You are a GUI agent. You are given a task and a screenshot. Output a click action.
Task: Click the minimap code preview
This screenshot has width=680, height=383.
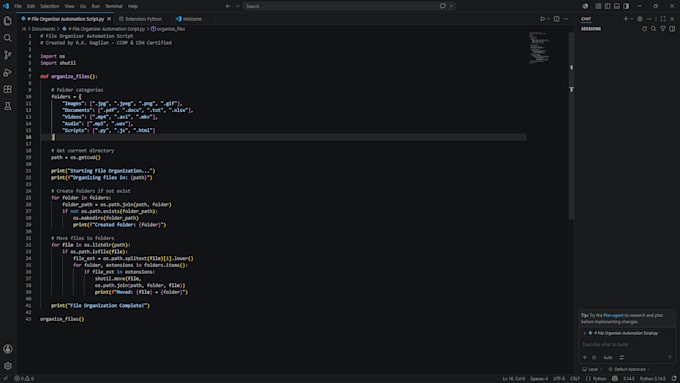[539, 48]
